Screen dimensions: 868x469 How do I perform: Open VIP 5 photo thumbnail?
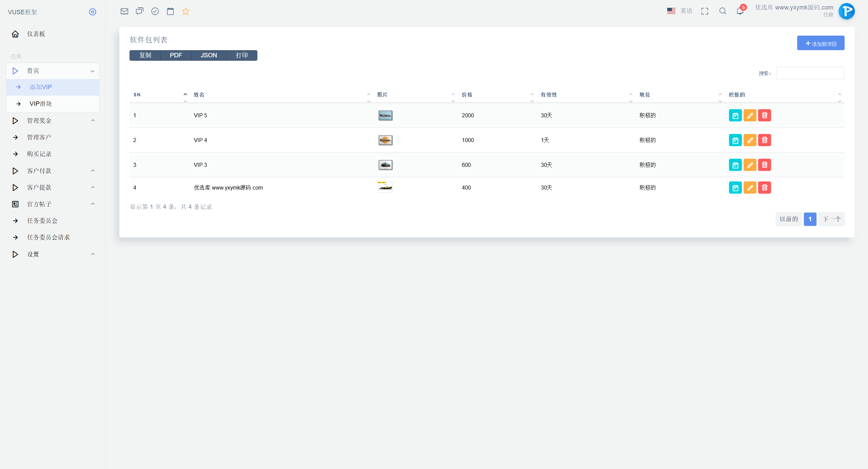coord(385,115)
